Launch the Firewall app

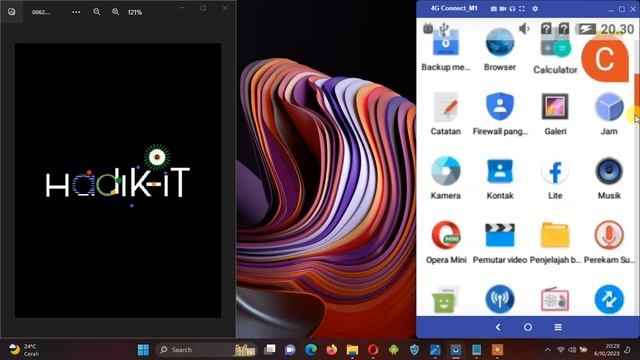[500, 114]
